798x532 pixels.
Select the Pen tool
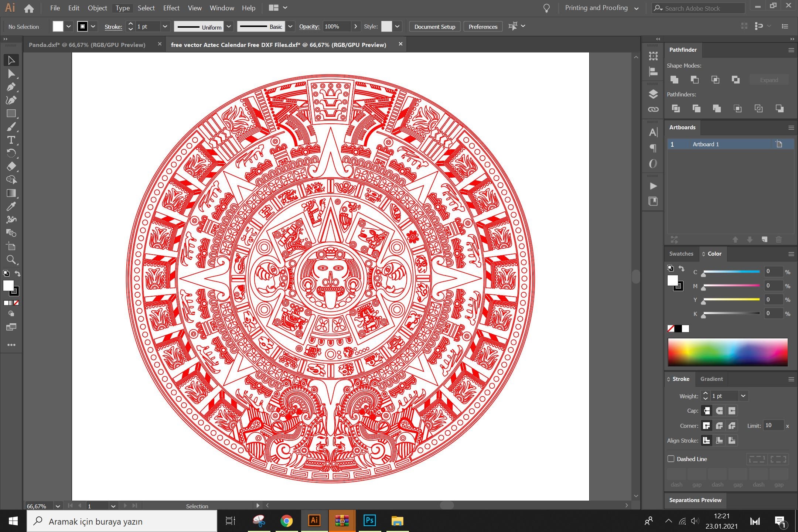(x=11, y=87)
